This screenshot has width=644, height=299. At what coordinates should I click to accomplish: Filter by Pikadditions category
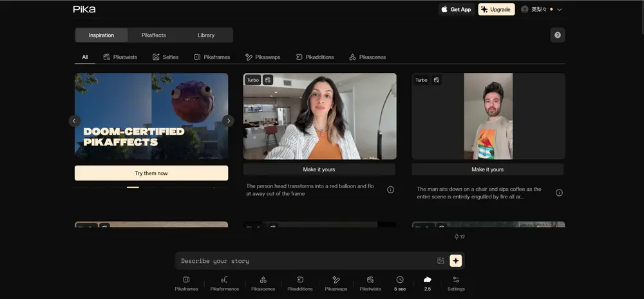tap(315, 57)
